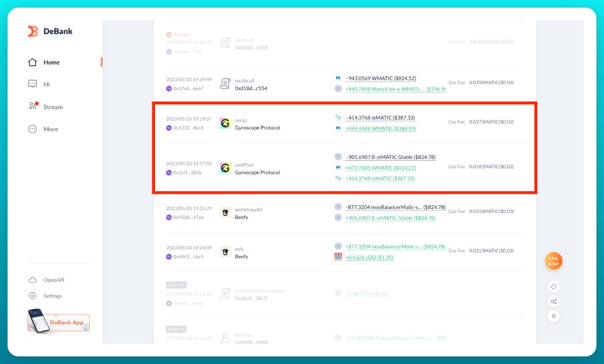The height and width of the screenshot is (364, 604).
Task: Click timestamp 2023/05/20 19:37:03
Action: pos(189,164)
